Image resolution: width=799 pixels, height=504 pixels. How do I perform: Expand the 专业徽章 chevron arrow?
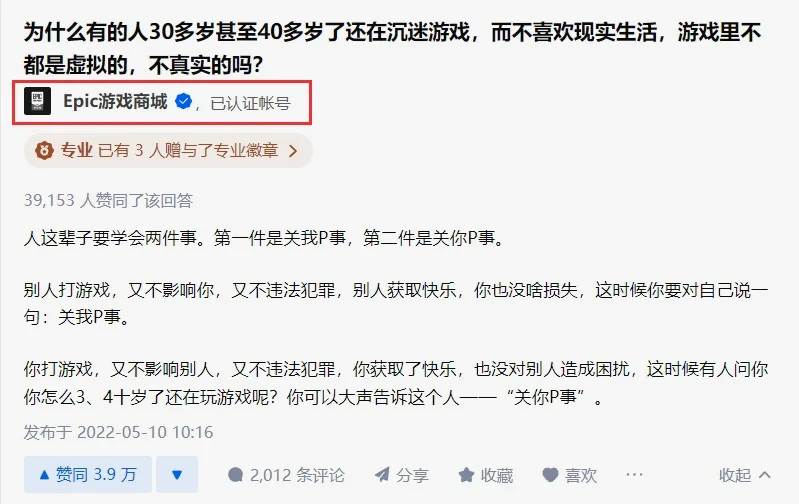pos(293,151)
